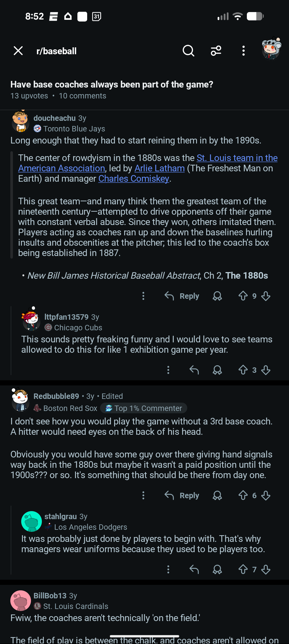Screen dimensions: 289x644
Task: Reply arrow on lttpfan13579's comment
Action: point(194,370)
